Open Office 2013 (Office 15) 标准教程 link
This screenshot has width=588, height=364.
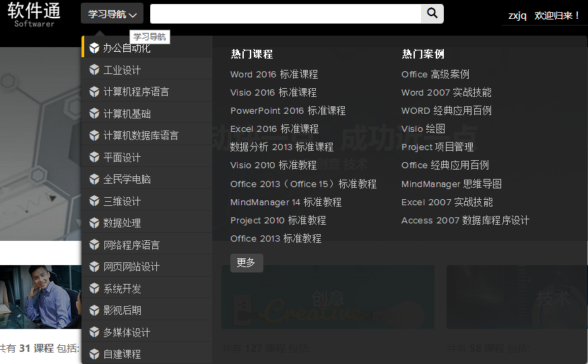303,184
